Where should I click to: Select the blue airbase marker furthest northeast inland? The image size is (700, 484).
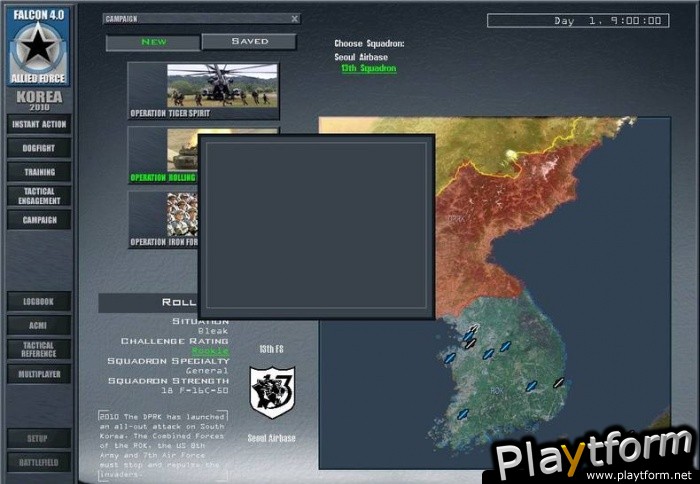(505, 346)
